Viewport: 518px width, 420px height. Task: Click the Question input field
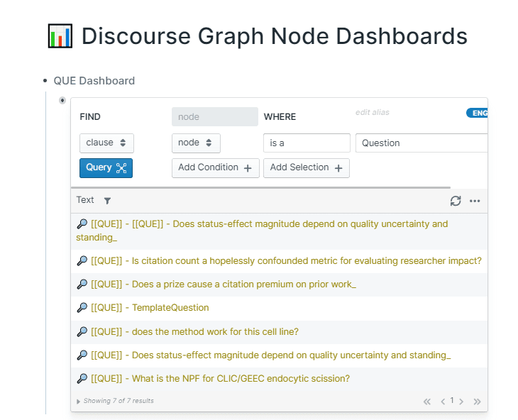(x=421, y=143)
